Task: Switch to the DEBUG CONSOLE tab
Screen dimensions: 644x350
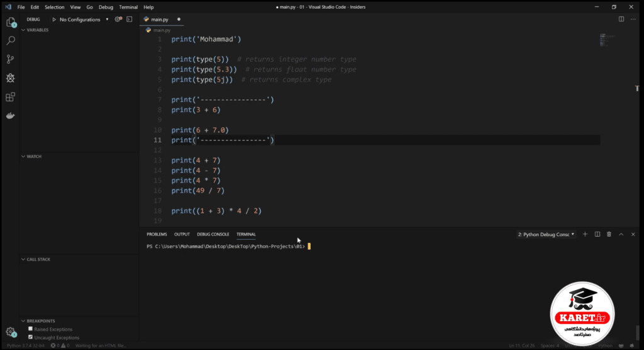Action: click(x=213, y=234)
